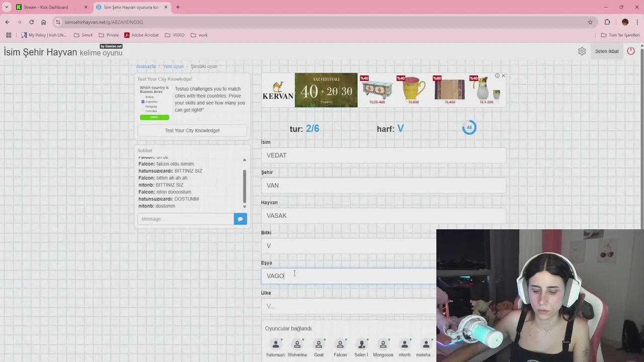Open My Policy Irish Life bookmark
This screenshot has width=644, height=362.
click(x=44, y=35)
